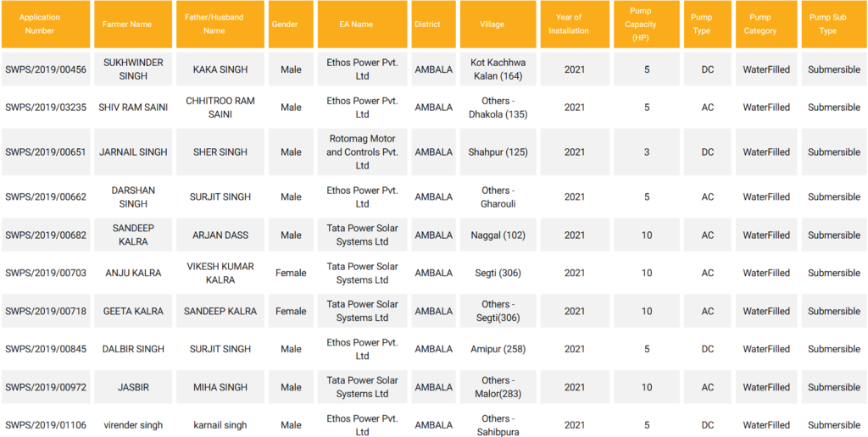868x437 pixels.
Task: Select village Shahpur (125)
Action: [498, 152]
